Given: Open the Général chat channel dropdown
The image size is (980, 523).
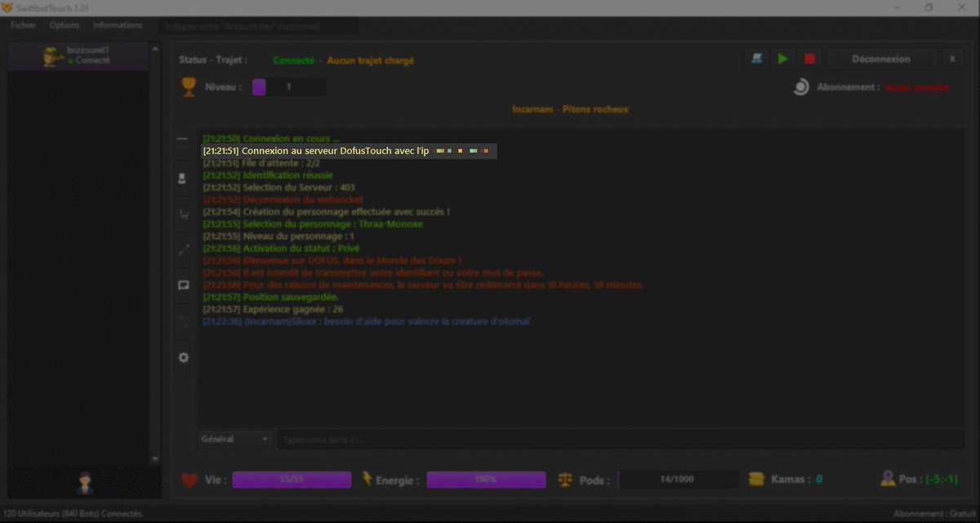Looking at the screenshot, I should pos(235,439).
